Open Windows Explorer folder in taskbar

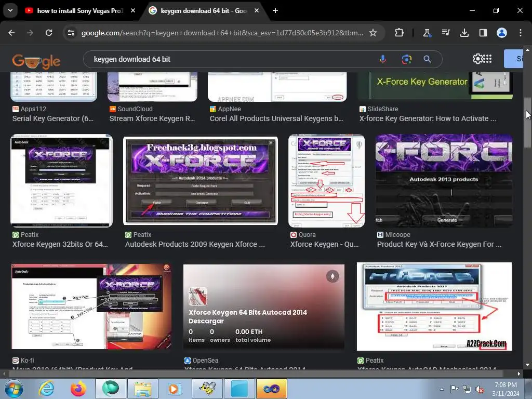(142, 389)
